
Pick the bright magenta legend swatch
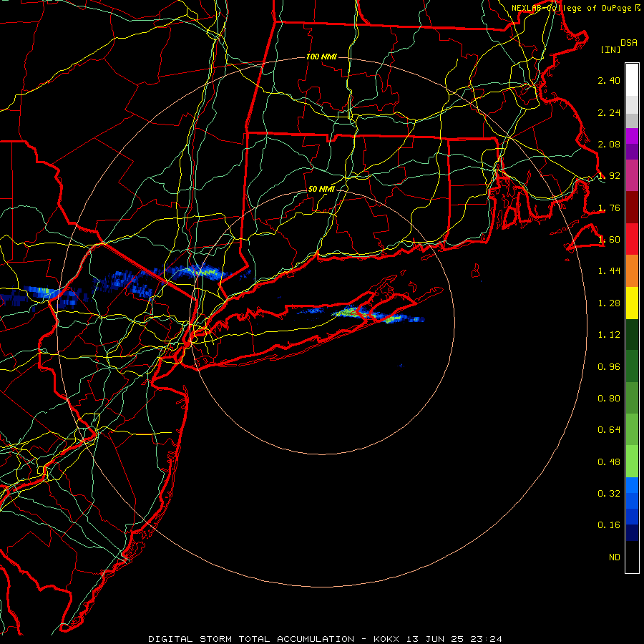tap(632, 136)
